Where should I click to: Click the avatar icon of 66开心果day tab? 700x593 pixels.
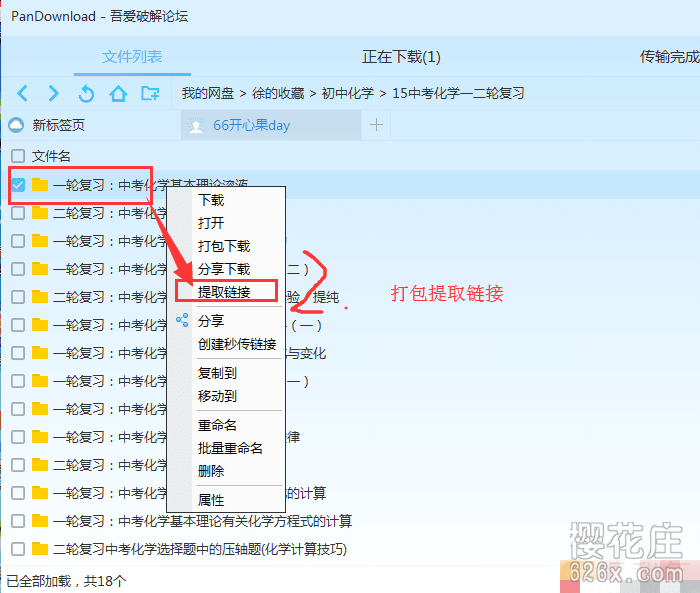click(196, 125)
